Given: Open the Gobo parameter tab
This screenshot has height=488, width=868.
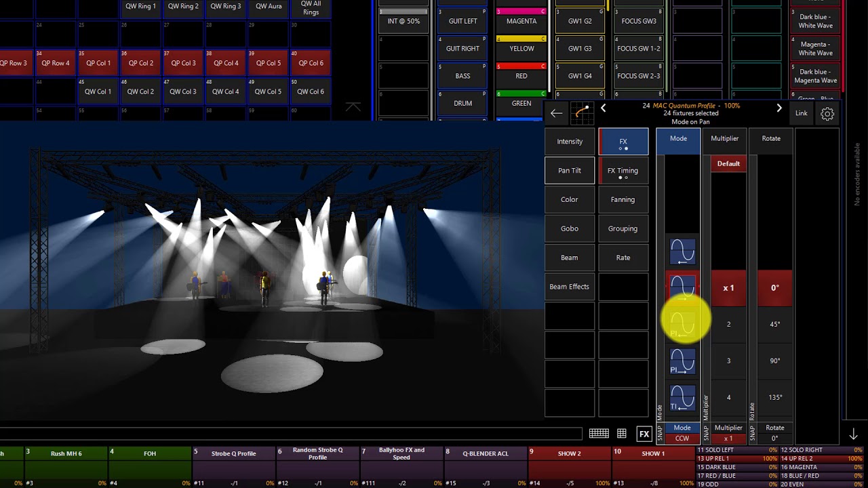Looking at the screenshot, I should coord(570,228).
